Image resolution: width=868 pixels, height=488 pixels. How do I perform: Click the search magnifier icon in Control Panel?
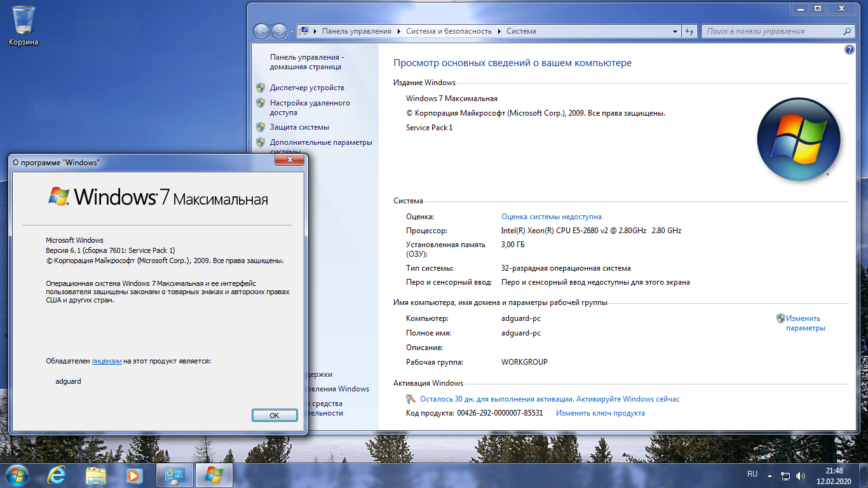pos(847,31)
